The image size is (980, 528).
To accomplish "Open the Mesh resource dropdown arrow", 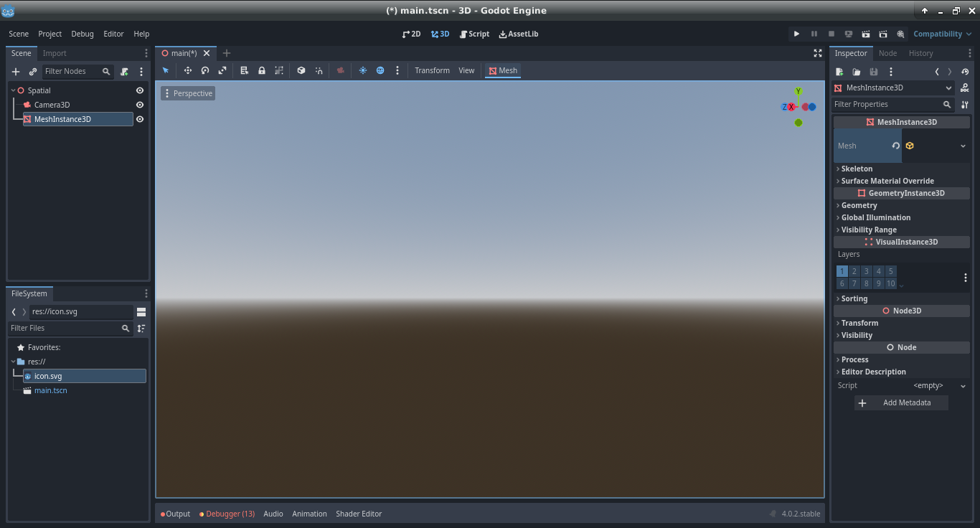I will [x=963, y=146].
